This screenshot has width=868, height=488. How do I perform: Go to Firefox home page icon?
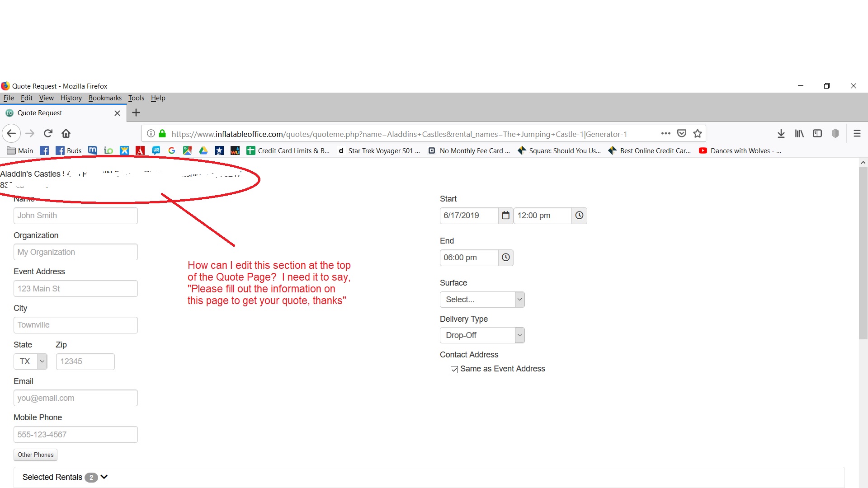[x=66, y=133]
